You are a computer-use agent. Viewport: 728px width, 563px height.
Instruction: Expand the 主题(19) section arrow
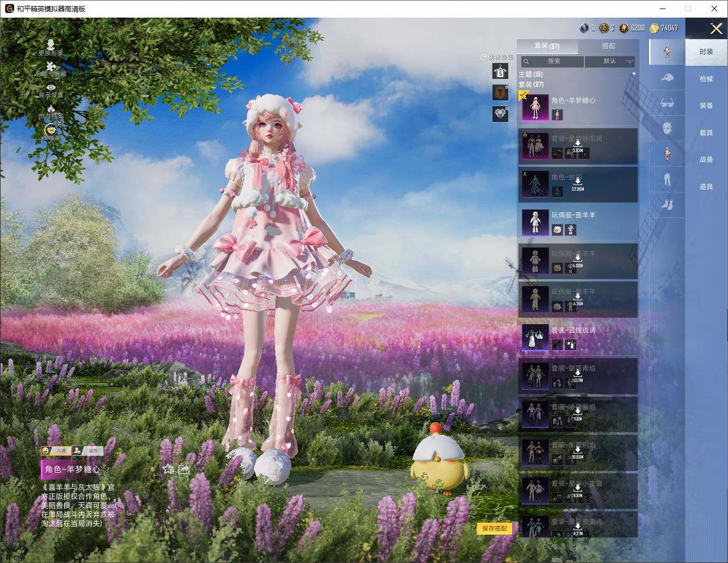(634, 74)
